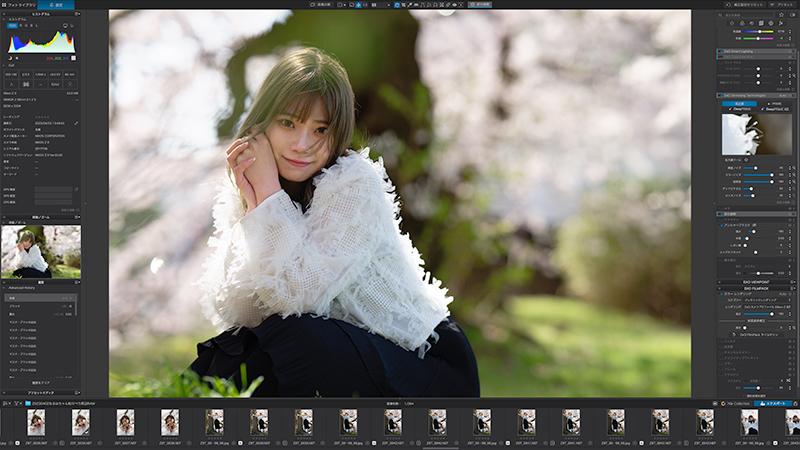Select the blue-highlighted crop tool icon
This screenshot has height=450, width=800.
(397, 5)
